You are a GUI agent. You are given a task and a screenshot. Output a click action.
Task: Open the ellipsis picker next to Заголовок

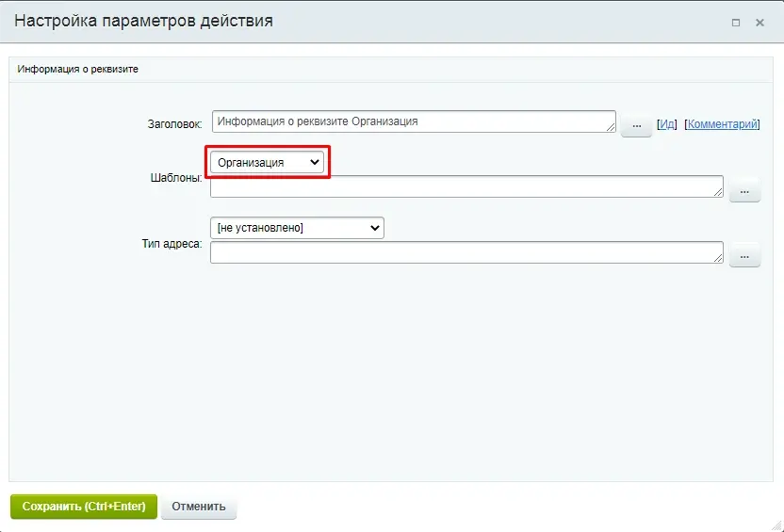[x=636, y=124]
